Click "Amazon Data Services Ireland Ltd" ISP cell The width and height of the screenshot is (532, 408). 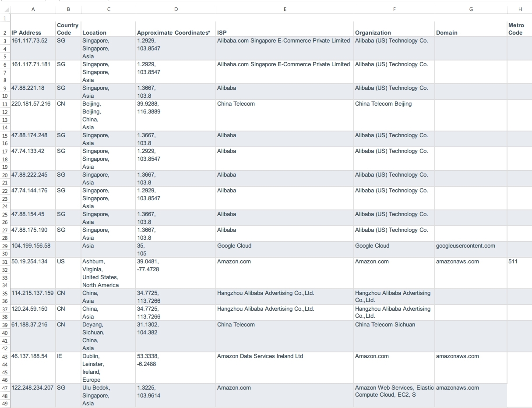tap(285, 368)
